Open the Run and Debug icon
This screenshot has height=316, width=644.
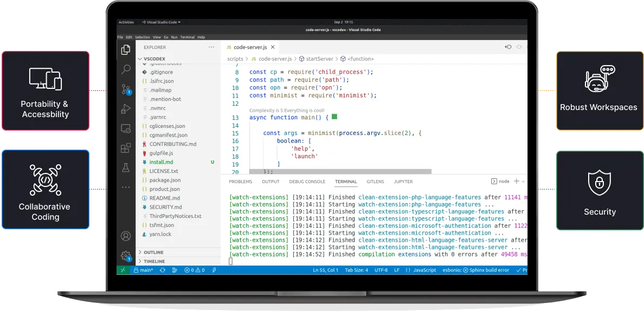coord(125,108)
